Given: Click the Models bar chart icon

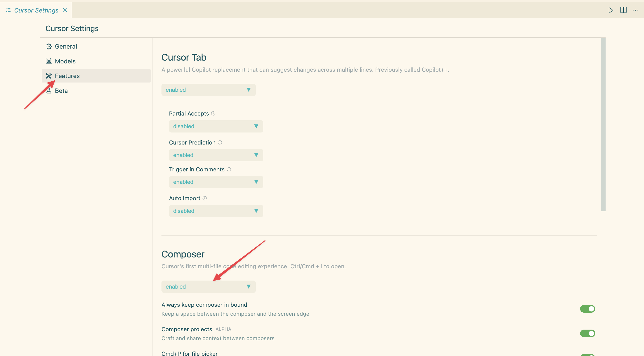Looking at the screenshot, I should [49, 61].
